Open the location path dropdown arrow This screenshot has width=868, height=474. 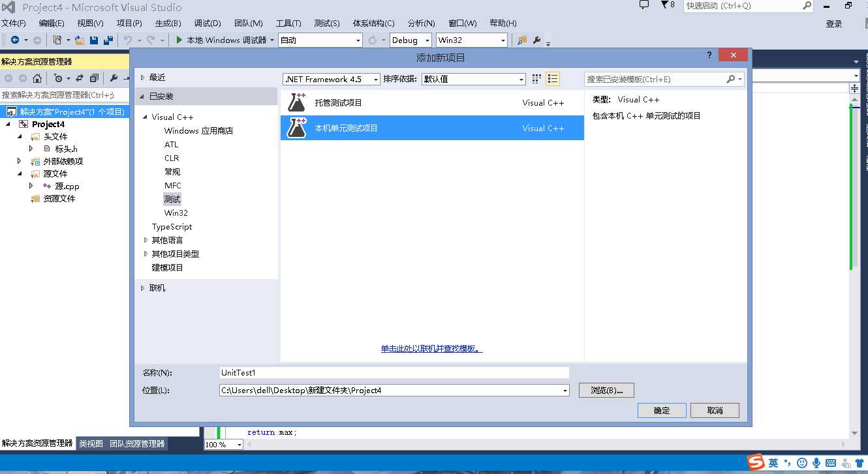(565, 391)
